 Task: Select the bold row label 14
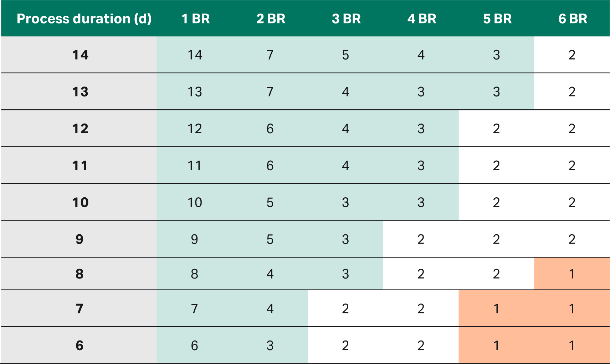80,55
